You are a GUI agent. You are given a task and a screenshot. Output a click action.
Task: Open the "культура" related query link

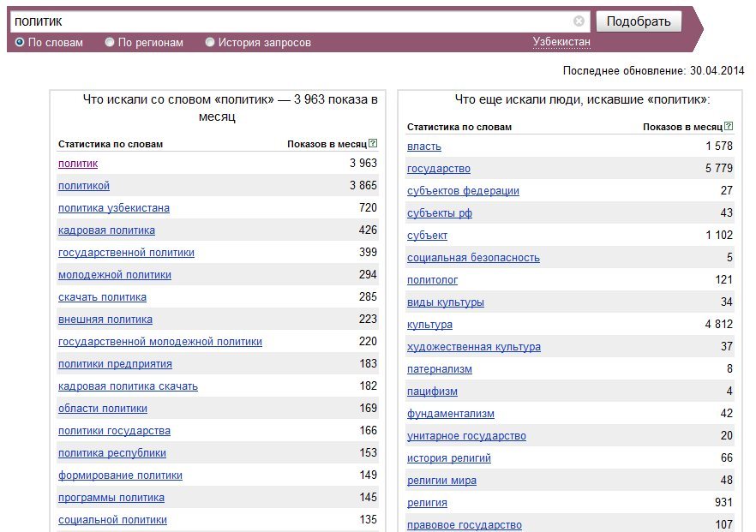click(x=429, y=325)
